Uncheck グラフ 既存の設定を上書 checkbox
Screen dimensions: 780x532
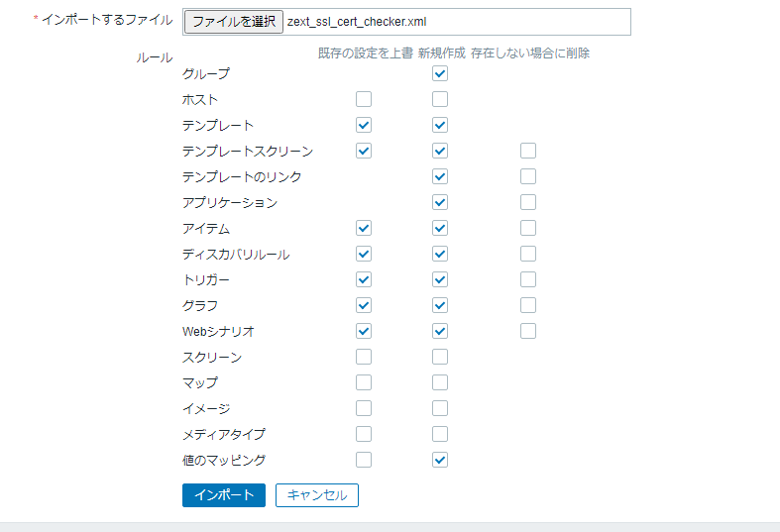tap(364, 305)
